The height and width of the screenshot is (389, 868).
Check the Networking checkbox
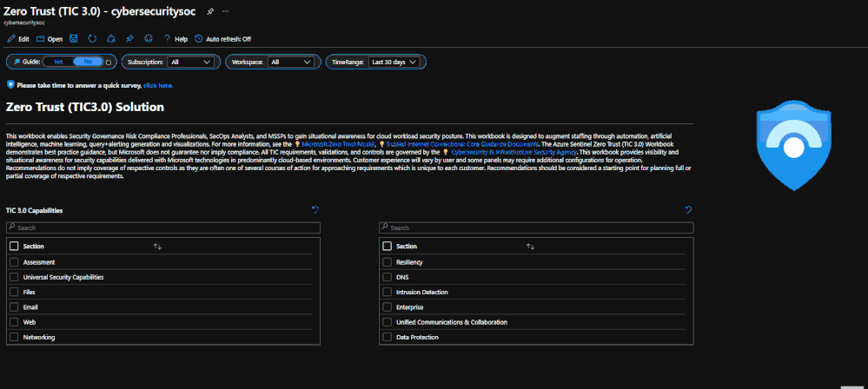pos(14,337)
